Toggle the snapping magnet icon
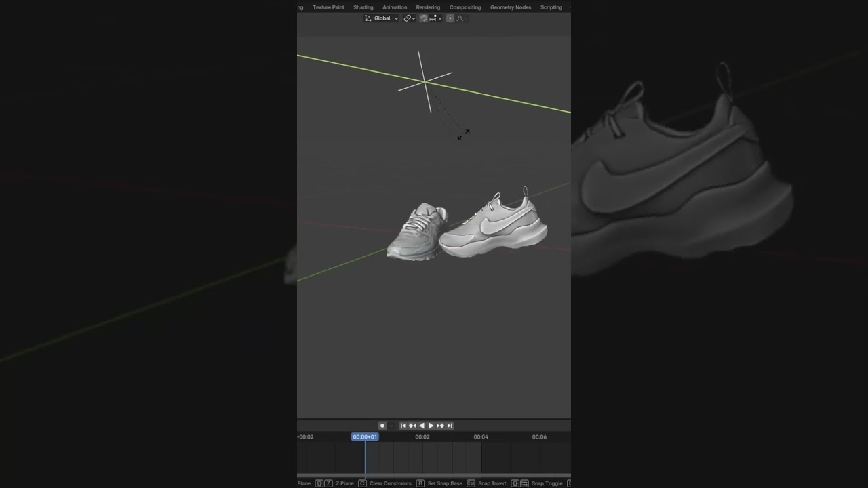This screenshot has height=488, width=868. coord(424,18)
